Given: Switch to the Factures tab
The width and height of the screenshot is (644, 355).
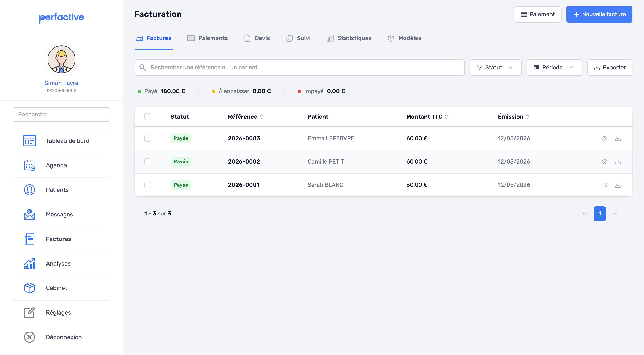Looking at the screenshot, I should 154,38.
